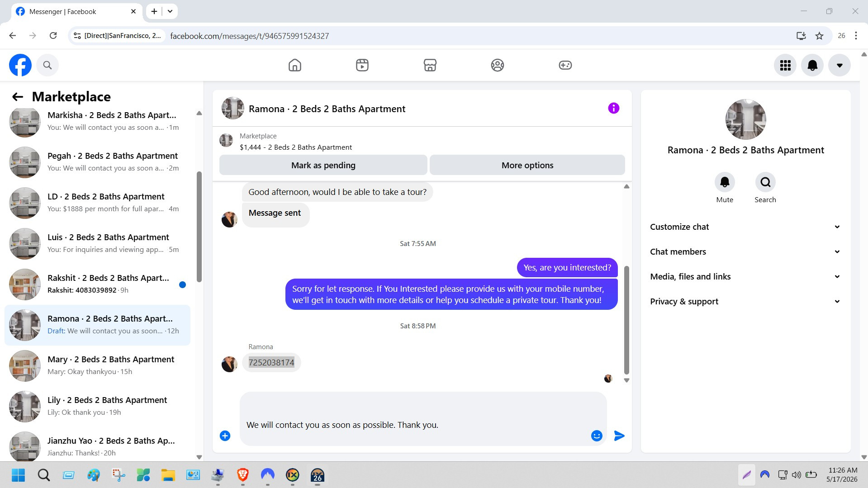The image size is (868, 488).
Task: Click the 7252038174 phone number message
Action: [x=271, y=363]
